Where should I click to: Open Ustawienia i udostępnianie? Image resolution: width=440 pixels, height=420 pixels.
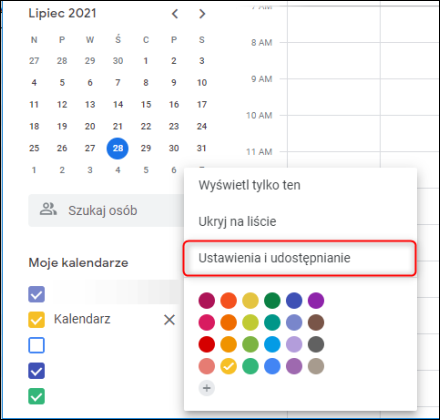299,258
